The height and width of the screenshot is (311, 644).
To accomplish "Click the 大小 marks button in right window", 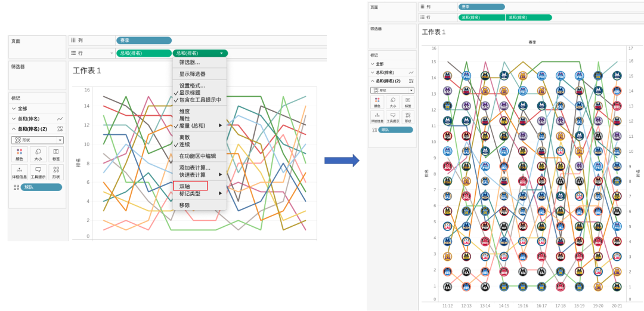I will (x=392, y=102).
